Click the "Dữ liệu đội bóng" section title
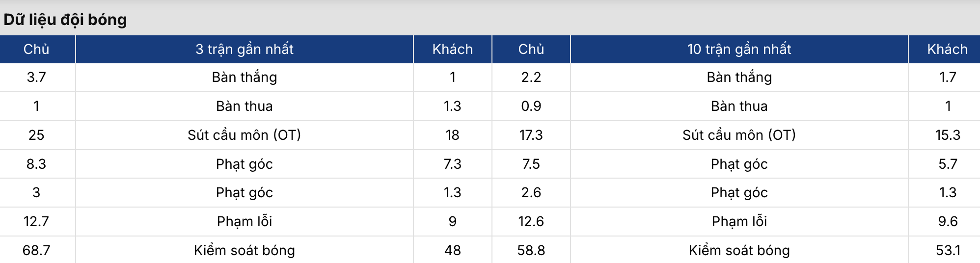980x263 pixels. pyautogui.click(x=65, y=20)
